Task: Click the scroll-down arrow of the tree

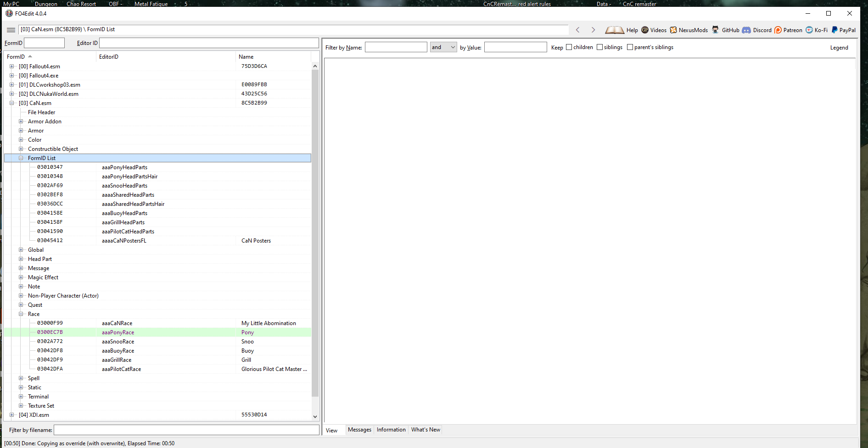Action: (x=315, y=416)
